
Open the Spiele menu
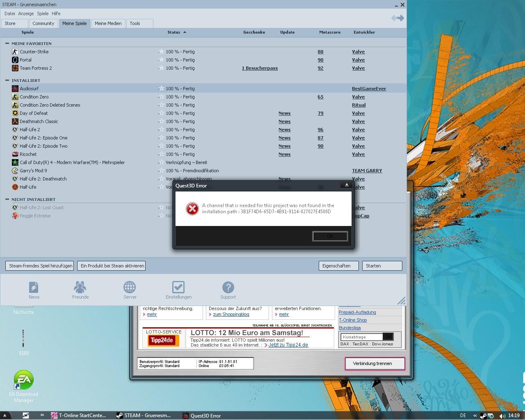[43, 14]
